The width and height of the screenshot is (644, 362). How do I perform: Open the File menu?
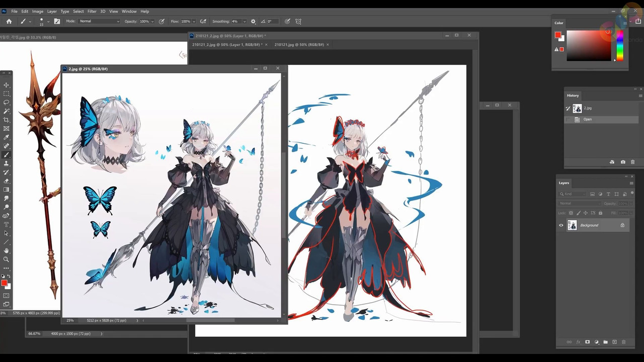click(x=14, y=11)
